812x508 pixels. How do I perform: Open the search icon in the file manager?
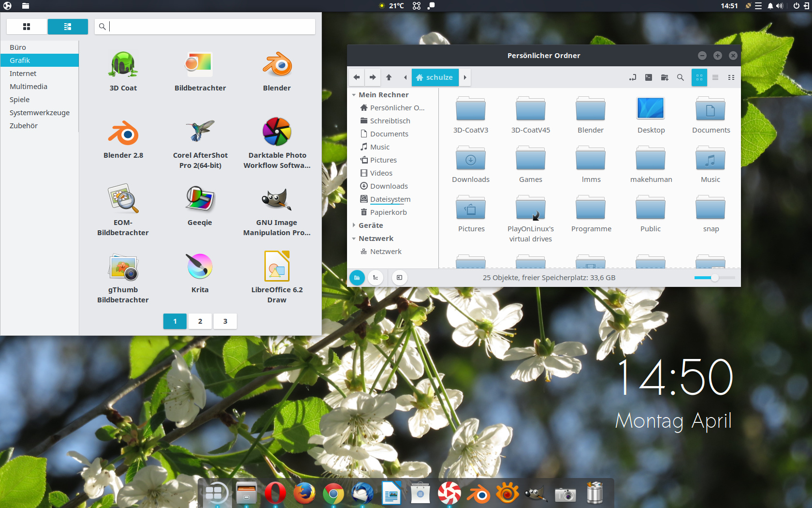coord(680,77)
